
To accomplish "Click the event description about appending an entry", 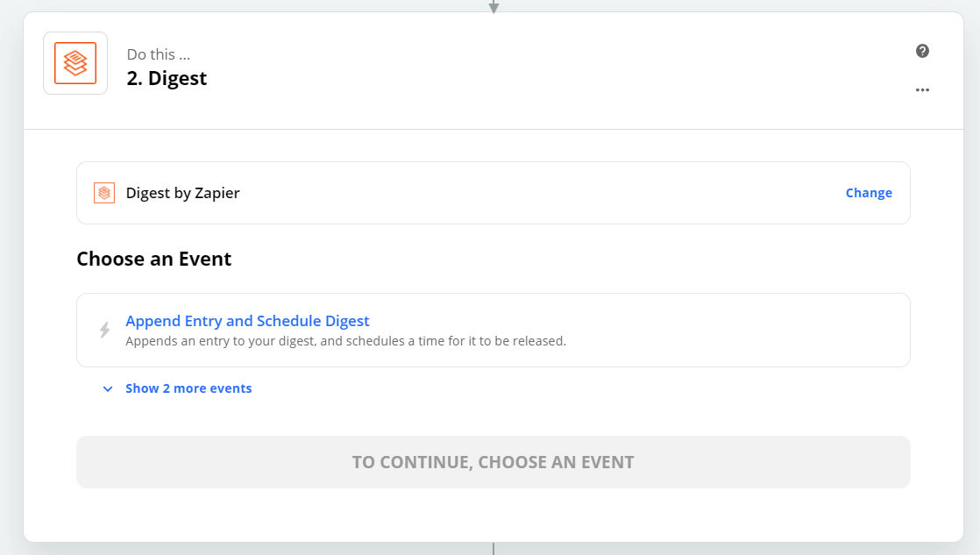I will pos(345,341).
